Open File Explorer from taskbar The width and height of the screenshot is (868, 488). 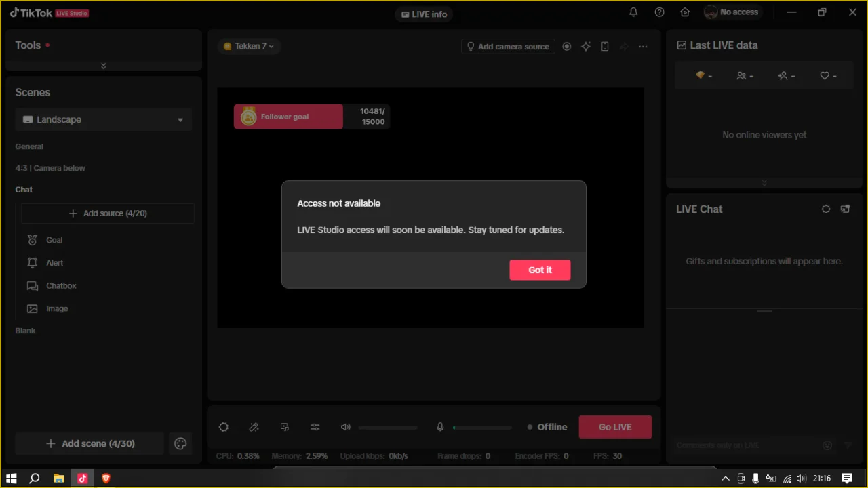click(x=59, y=479)
